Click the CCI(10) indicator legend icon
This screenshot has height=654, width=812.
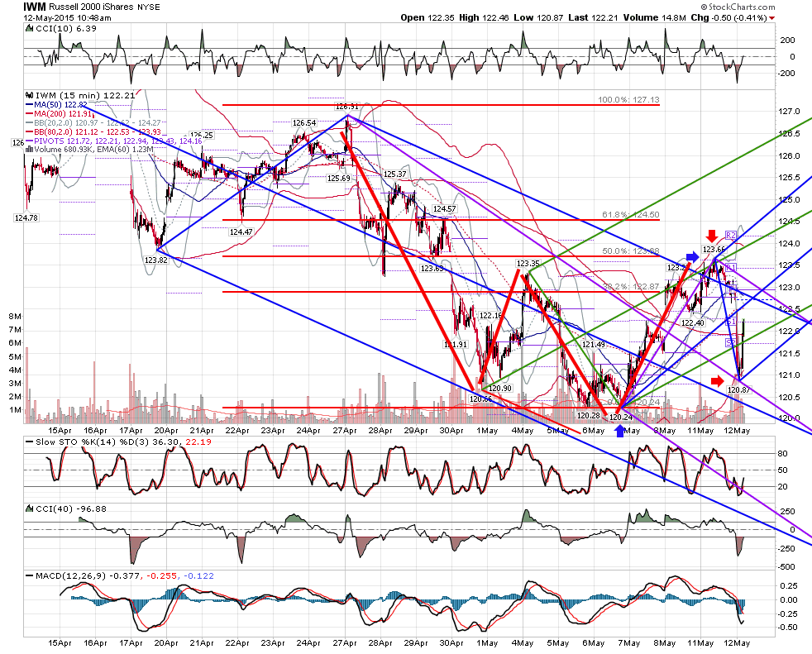pos(29,28)
